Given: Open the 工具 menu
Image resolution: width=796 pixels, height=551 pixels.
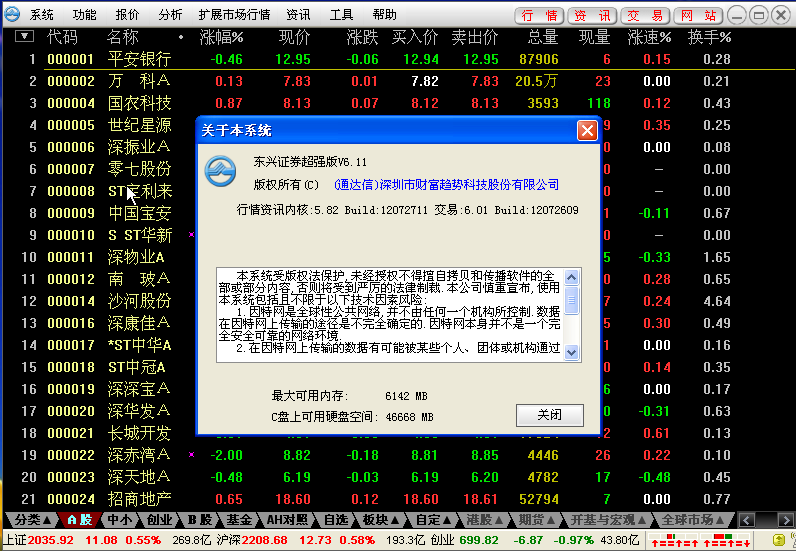Looking at the screenshot, I should [x=341, y=15].
